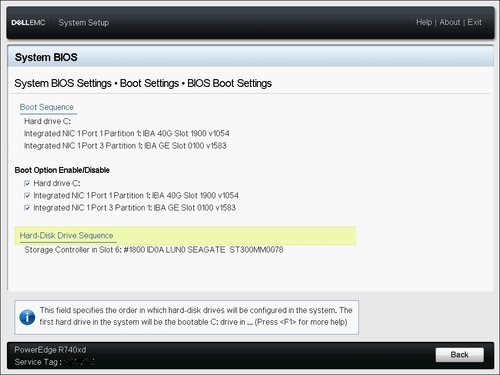Click the PowerEdge R740xd model label
The width and height of the screenshot is (500, 375).
point(50,350)
